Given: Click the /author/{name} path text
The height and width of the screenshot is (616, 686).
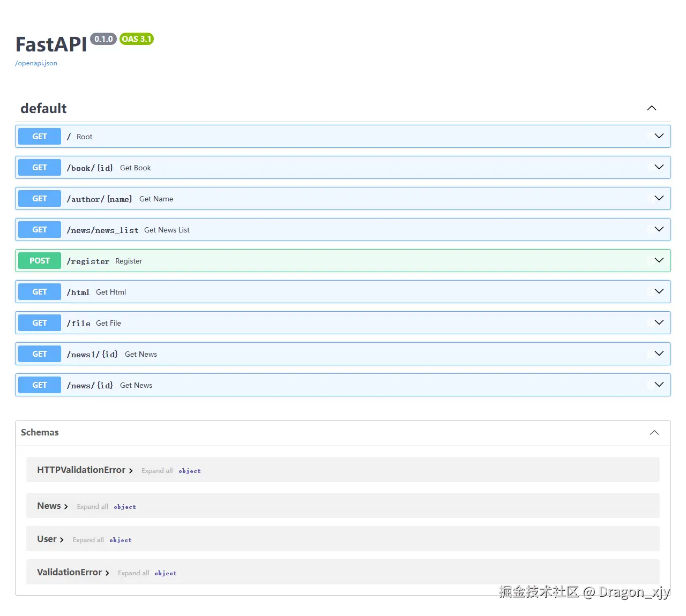Looking at the screenshot, I should coord(100,199).
